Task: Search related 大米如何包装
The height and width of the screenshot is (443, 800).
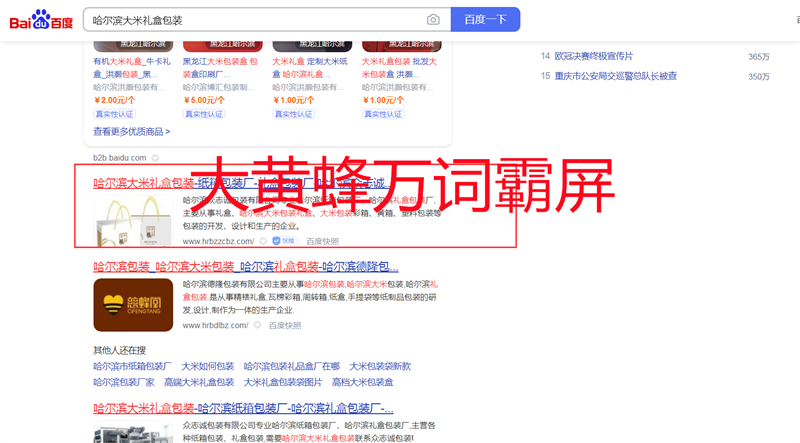Action: [x=208, y=366]
